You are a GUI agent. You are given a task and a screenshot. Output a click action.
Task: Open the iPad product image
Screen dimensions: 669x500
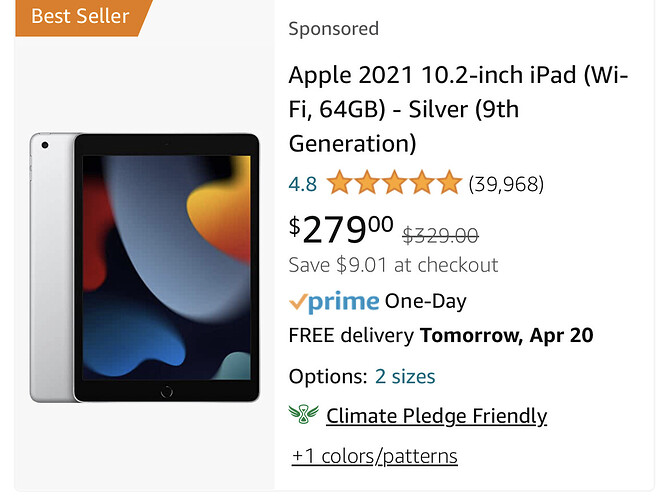pos(145,267)
